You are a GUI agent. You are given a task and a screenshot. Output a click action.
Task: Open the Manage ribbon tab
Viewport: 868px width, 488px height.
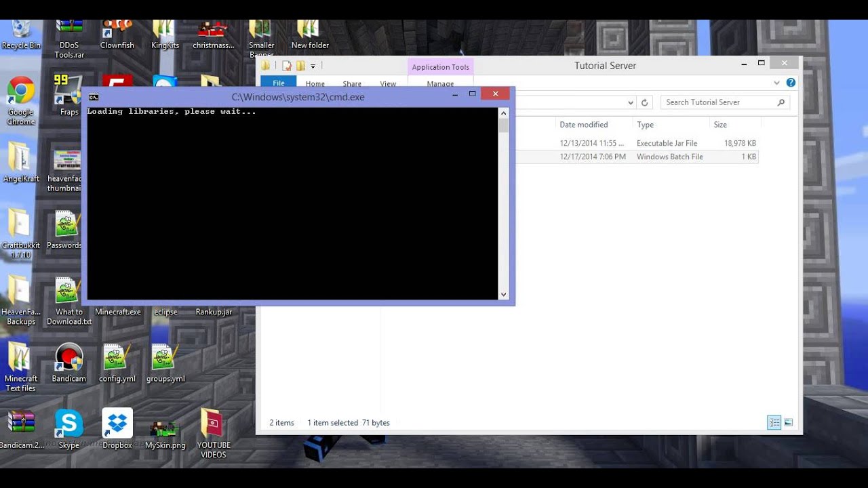(440, 84)
